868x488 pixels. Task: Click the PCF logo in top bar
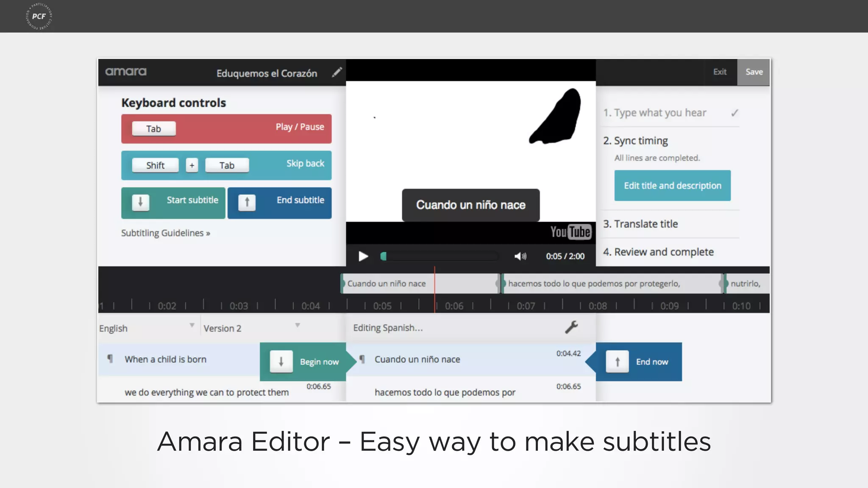click(x=39, y=16)
